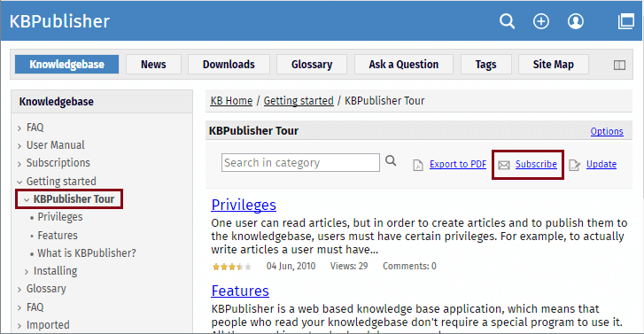The height and width of the screenshot is (334, 644).
Task: Click the KBPublisher logo text
Action: pyautogui.click(x=59, y=21)
